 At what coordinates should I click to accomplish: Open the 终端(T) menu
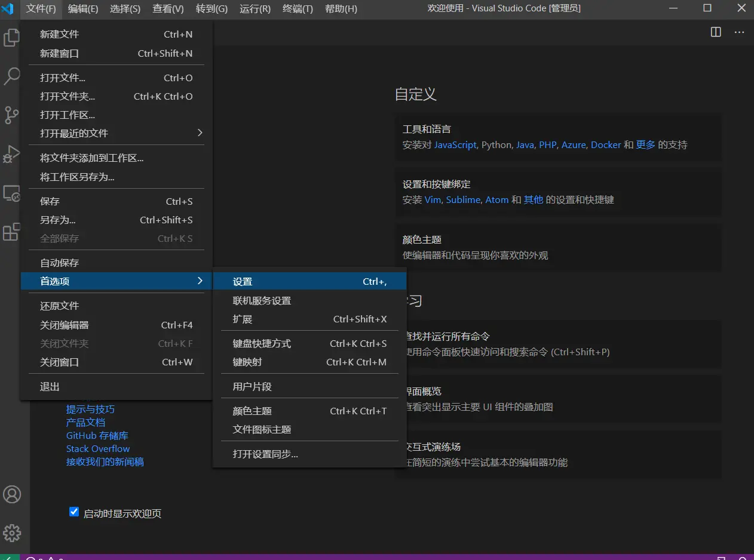(298, 8)
